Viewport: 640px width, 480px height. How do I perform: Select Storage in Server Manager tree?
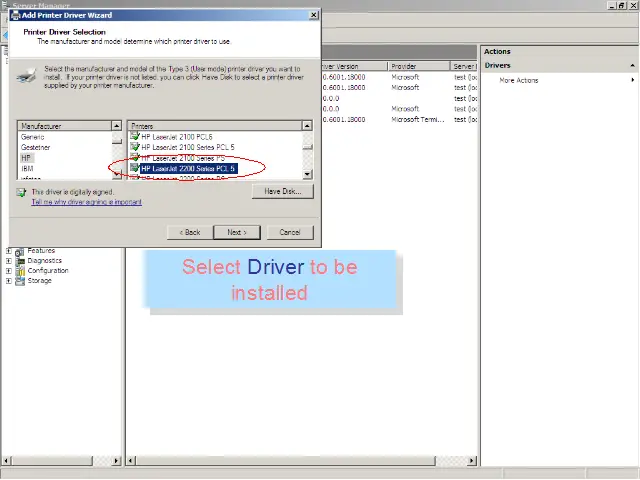pyautogui.click(x=40, y=281)
